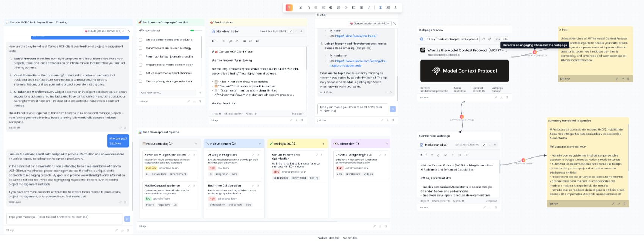
Task: Click the export upload icon in toolbar
Action: tap(396, 8)
